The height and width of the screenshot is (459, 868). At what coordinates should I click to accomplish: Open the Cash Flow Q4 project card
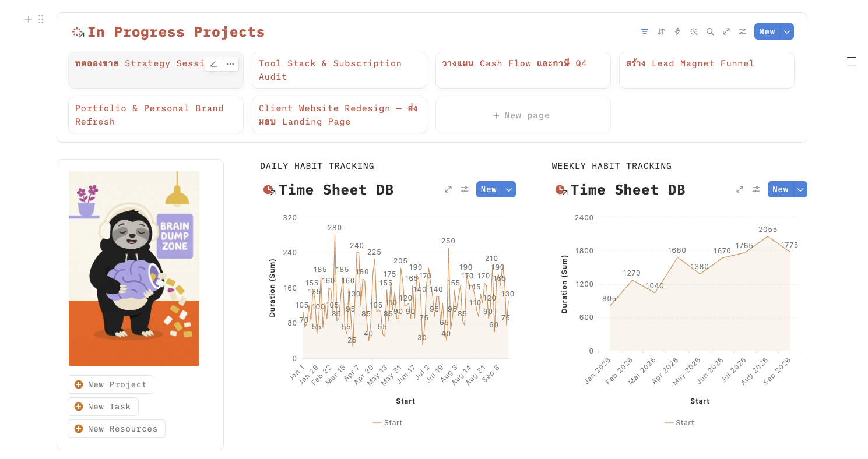coord(523,70)
